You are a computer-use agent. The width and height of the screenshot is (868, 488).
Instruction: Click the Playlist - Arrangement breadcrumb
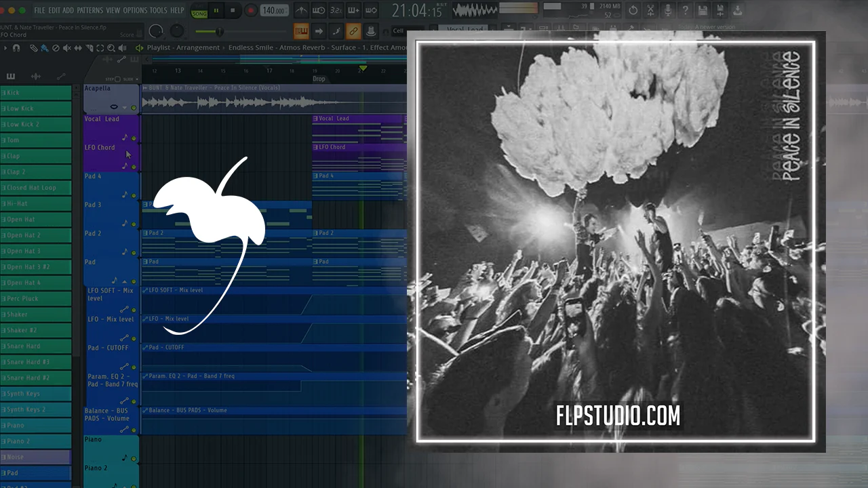(183, 48)
